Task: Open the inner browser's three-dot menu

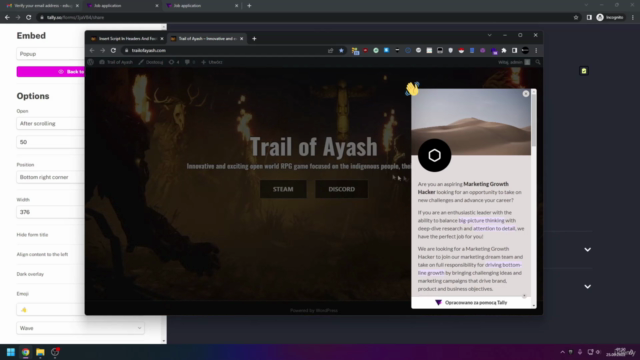Action: (x=536, y=51)
